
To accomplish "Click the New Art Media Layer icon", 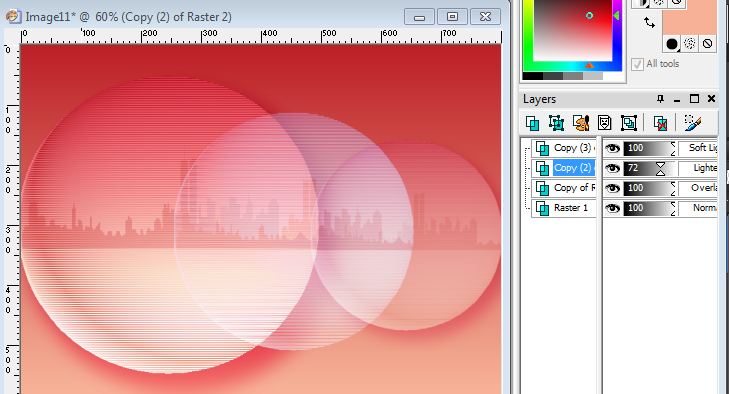I will pyautogui.click(x=581, y=123).
